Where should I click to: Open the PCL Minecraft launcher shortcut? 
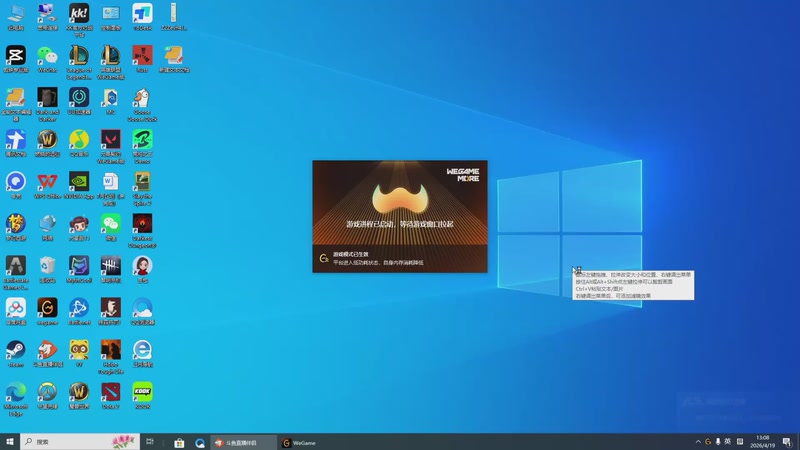(111, 101)
